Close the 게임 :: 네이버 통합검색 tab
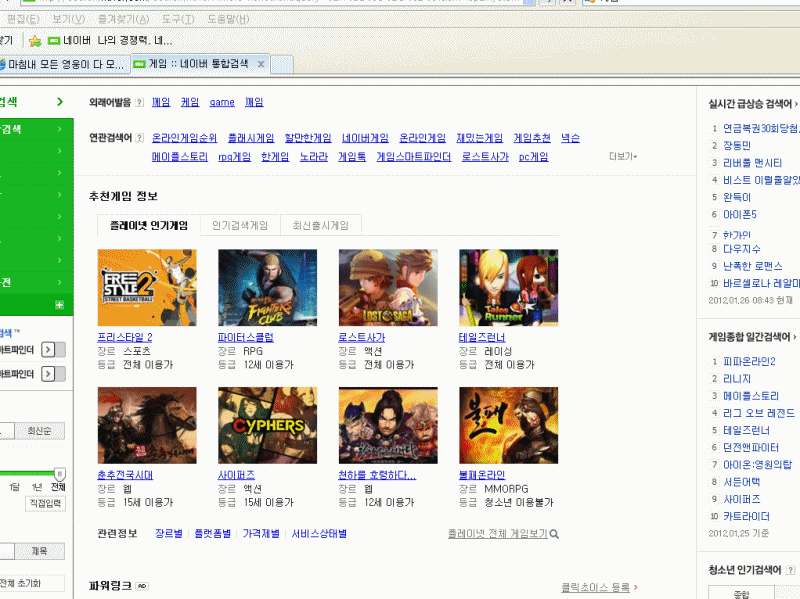Screen dimensions: 800x599 261,64
